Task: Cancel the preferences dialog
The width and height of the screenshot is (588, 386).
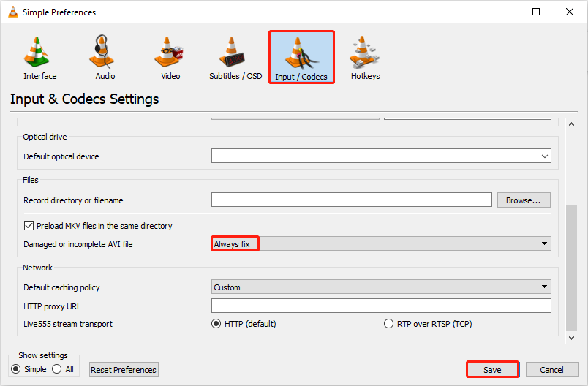Action: (x=552, y=370)
